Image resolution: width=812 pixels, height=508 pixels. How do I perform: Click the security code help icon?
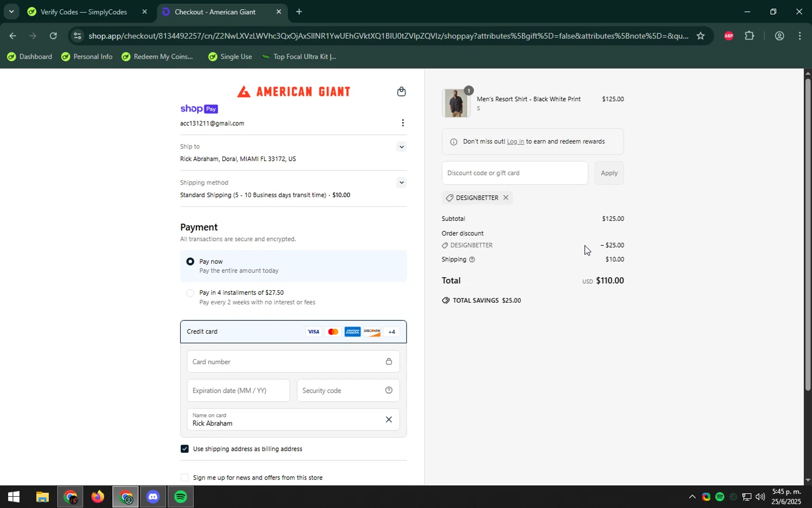click(x=389, y=390)
